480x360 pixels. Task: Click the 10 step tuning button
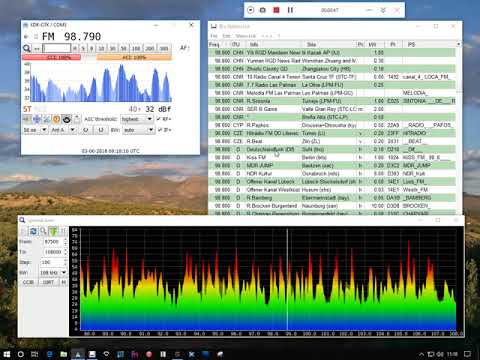[x=101, y=49]
